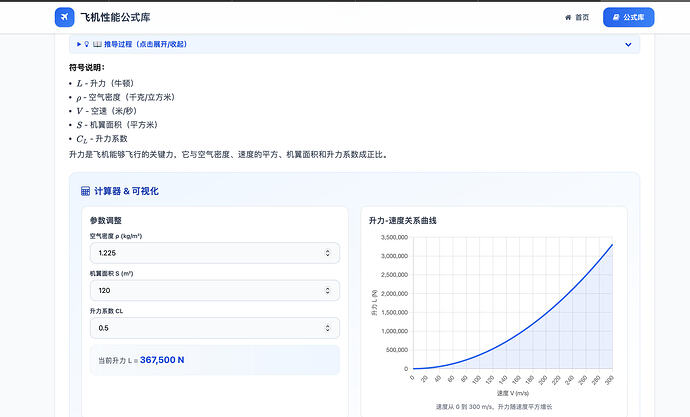Adjust the 空气密度 ρ stepper arrows
690x417 pixels.
pyautogui.click(x=329, y=254)
